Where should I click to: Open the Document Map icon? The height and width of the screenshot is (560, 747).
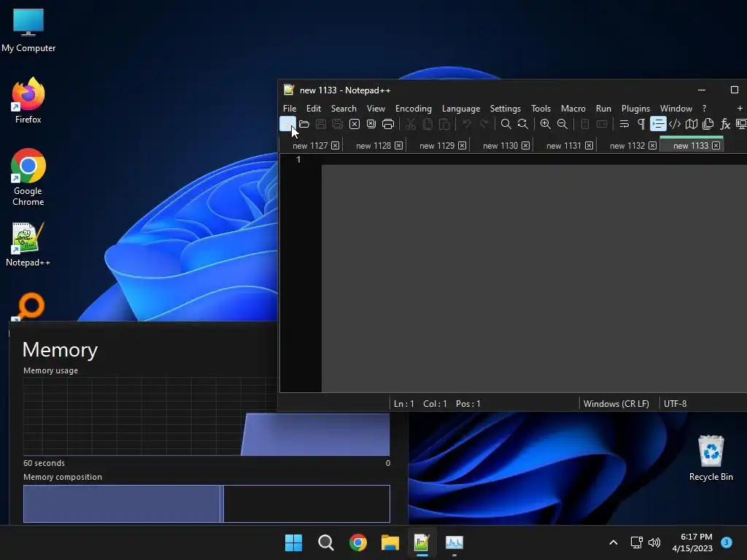point(692,124)
